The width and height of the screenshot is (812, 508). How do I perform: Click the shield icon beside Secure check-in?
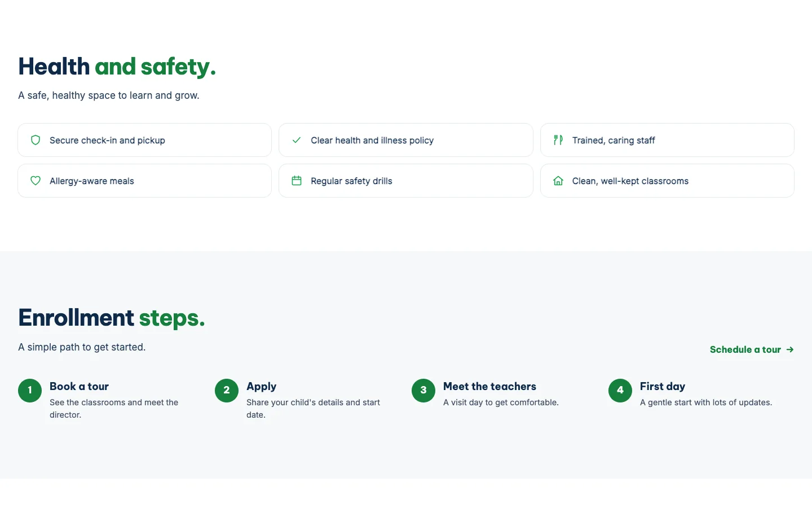click(36, 140)
